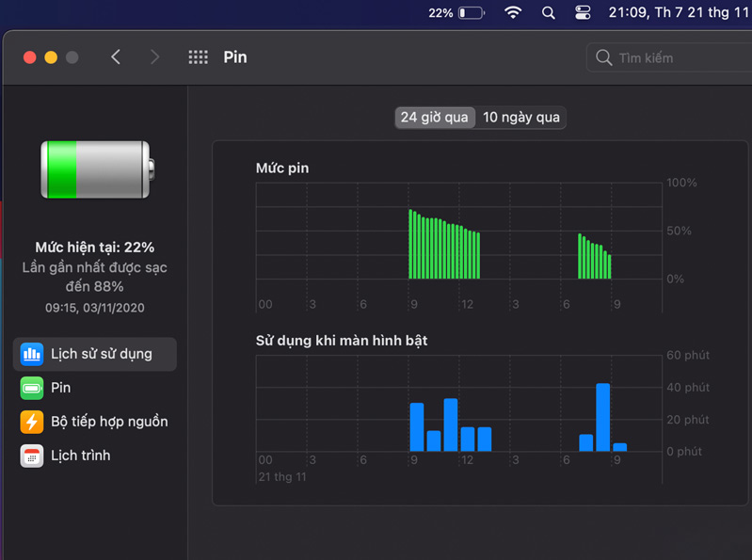752x560 pixels.
Task: Select Bộ tiếp hợp nguồn in sidebar
Action: [x=109, y=422]
